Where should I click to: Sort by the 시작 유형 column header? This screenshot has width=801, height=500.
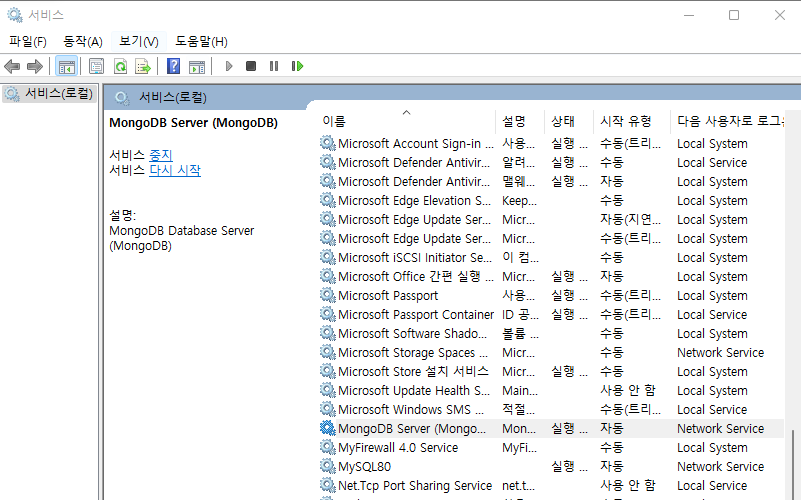[x=632, y=122]
